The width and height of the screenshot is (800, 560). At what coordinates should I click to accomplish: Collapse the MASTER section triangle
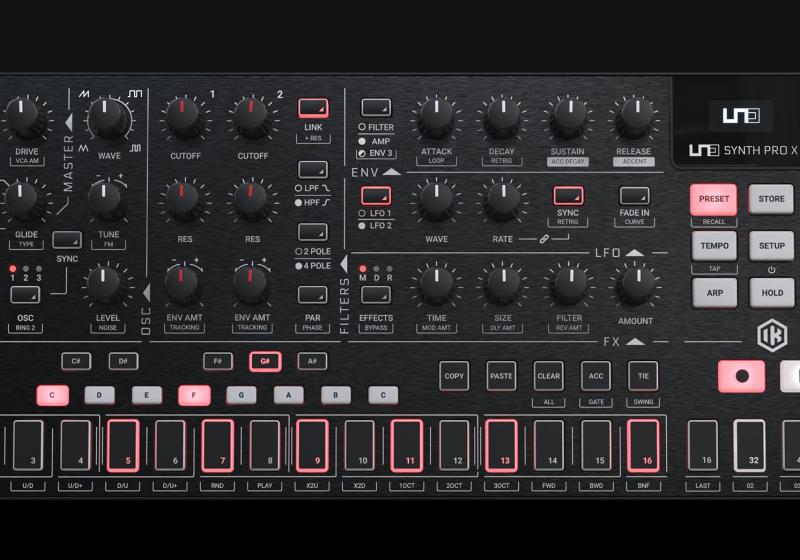click(69, 122)
